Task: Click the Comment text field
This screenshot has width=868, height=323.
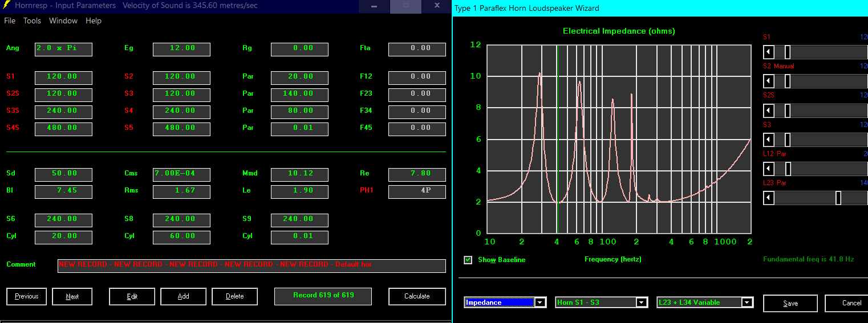Action: [252, 265]
